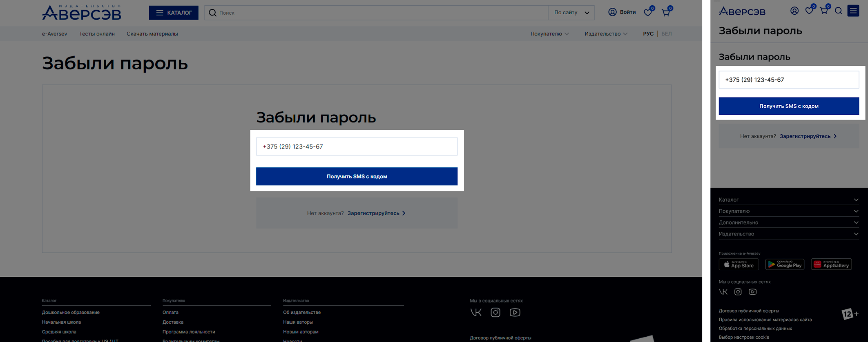Open YouTube icon in desktop footer

[x=515, y=312]
